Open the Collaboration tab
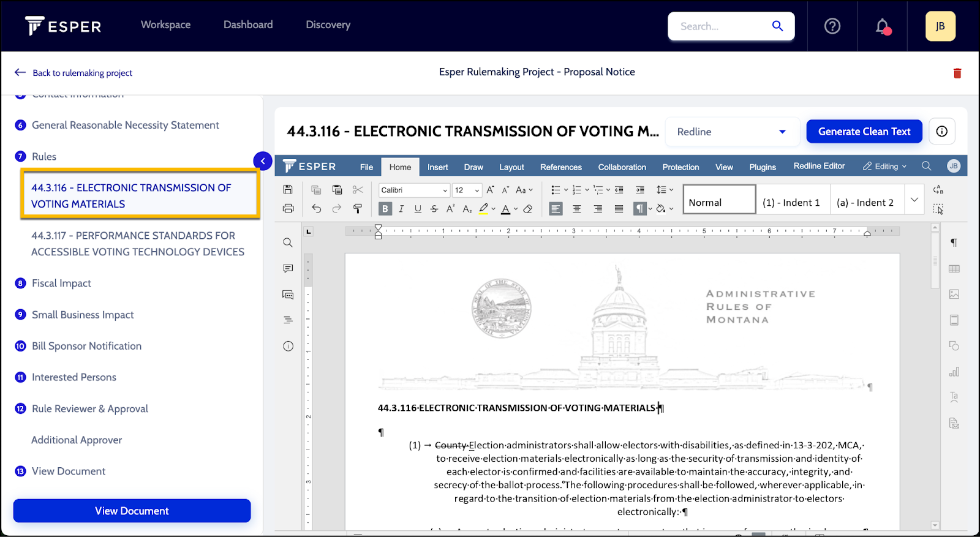The image size is (980, 537). tap(622, 167)
